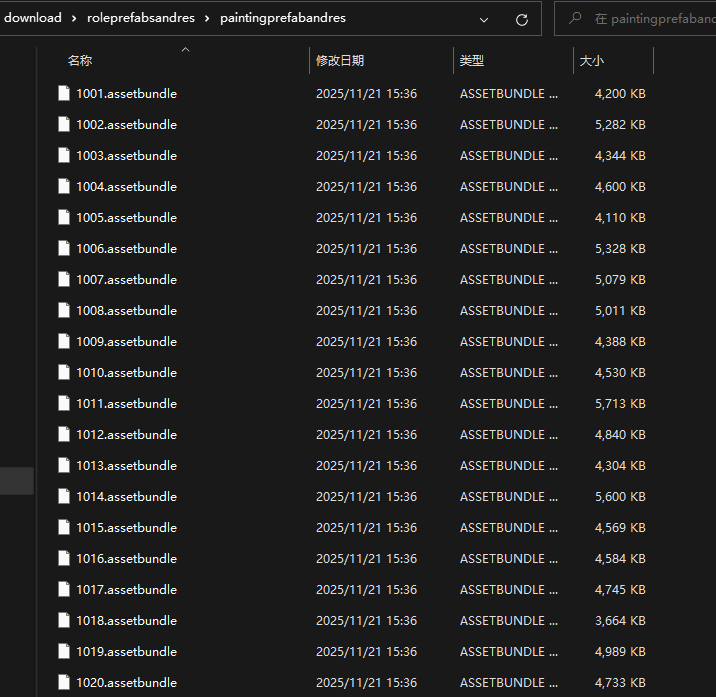The height and width of the screenshot is (697, 716).
Task: Select file icon of 1020.assetbundle
Action: tap(64, 682)
